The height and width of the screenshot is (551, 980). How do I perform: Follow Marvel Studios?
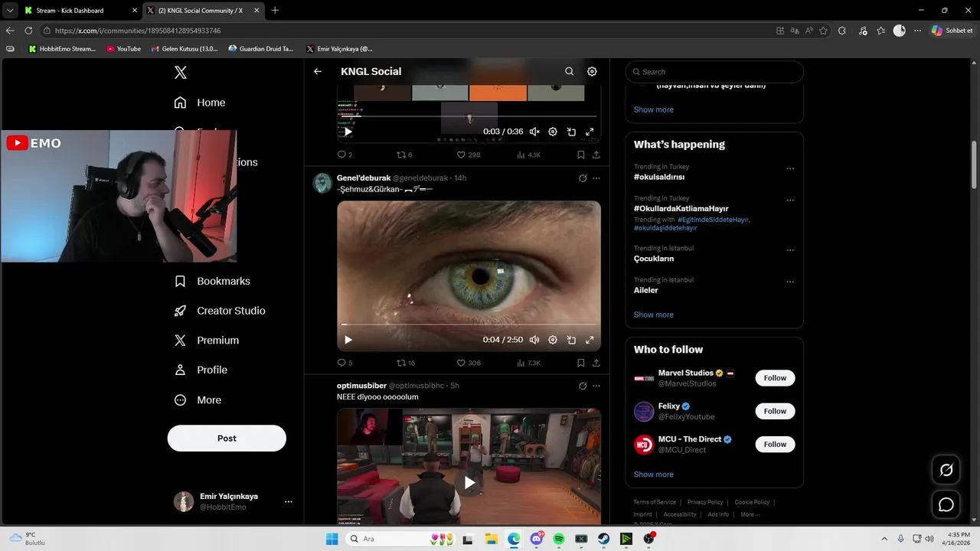775,378
